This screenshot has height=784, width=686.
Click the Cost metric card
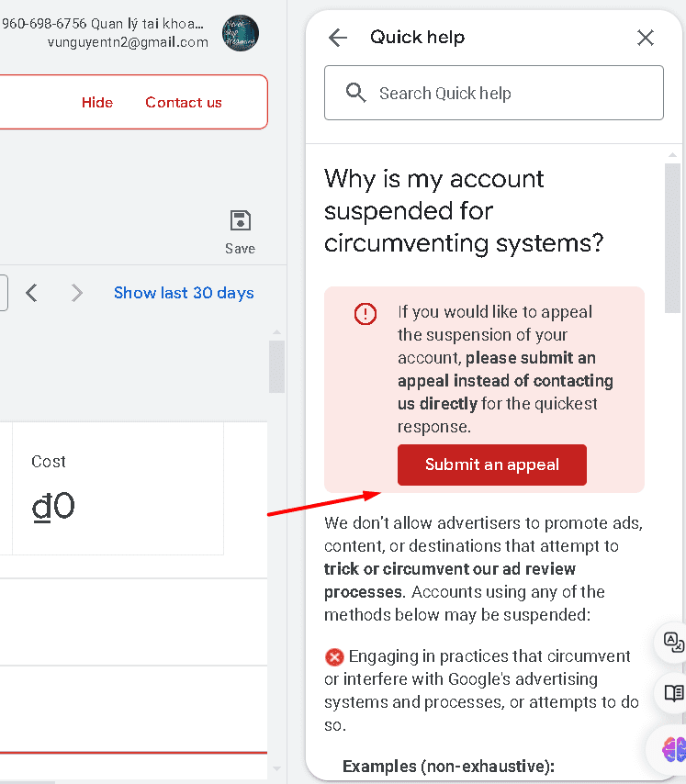(x=118, y=488)
